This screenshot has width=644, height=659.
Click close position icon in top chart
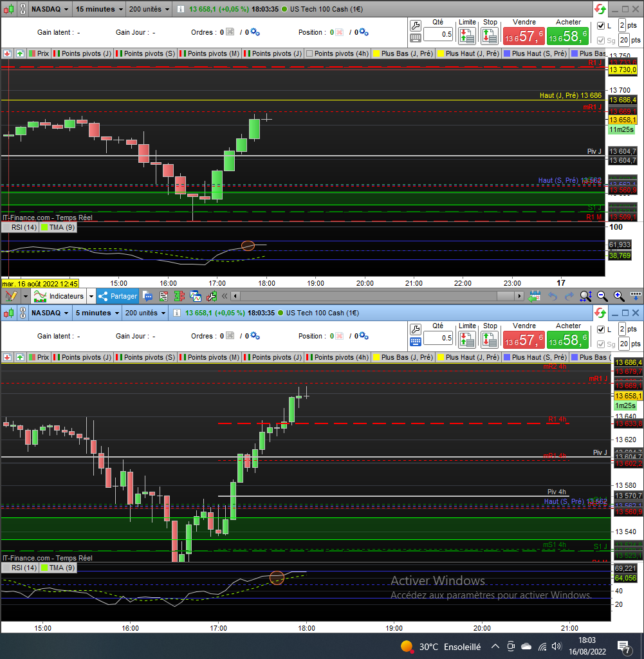(340, 32)
